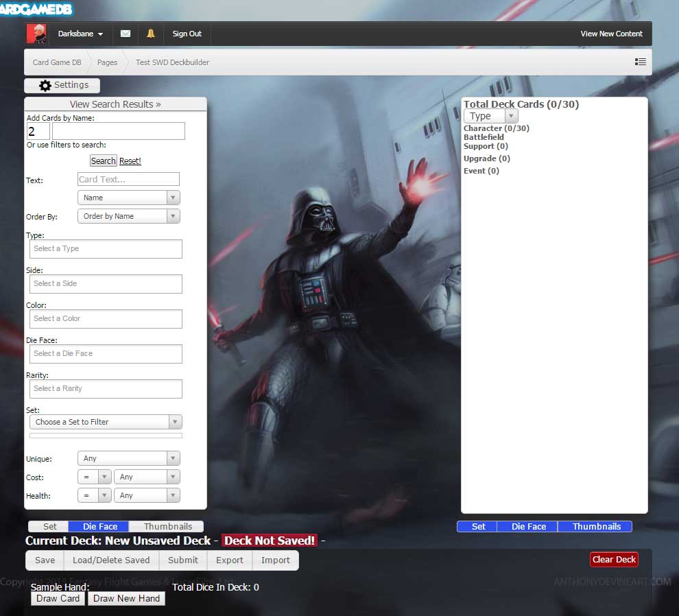The height and width of the screenshot is (616, 679).
Task: Expand the Order by Name dropdown
Action: click(x=129, y=216)
